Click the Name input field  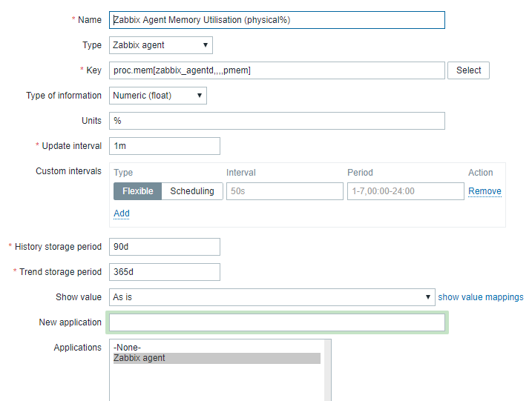point(277,20)
